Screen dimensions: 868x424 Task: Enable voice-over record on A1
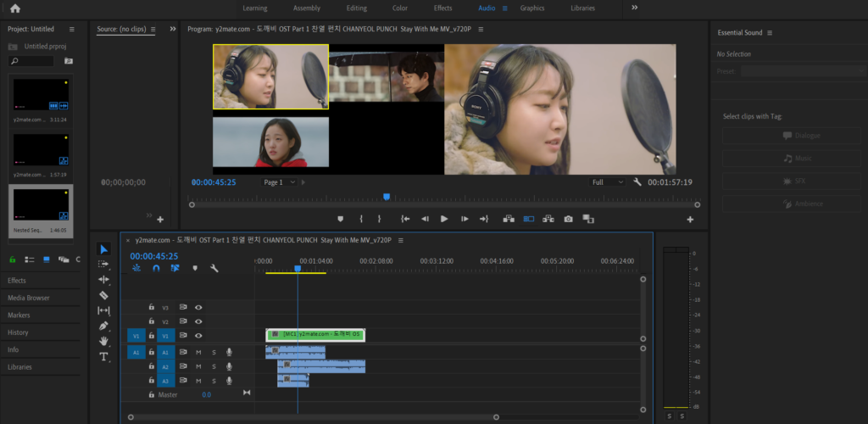(x=229, y=352)
